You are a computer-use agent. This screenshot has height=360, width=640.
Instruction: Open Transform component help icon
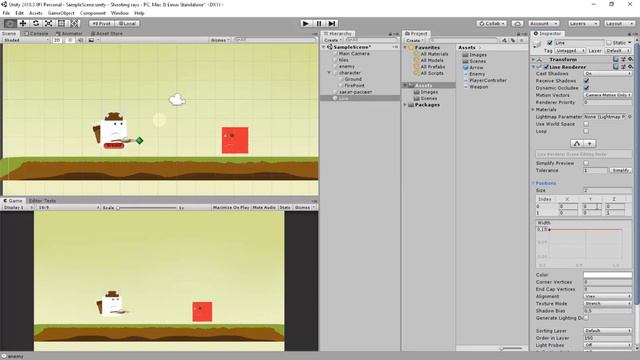616,60
